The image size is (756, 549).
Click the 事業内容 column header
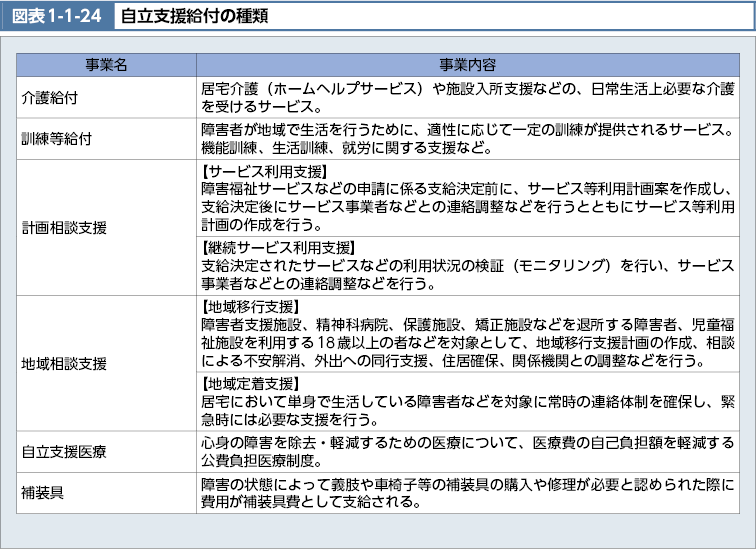[x=467, y=65]
